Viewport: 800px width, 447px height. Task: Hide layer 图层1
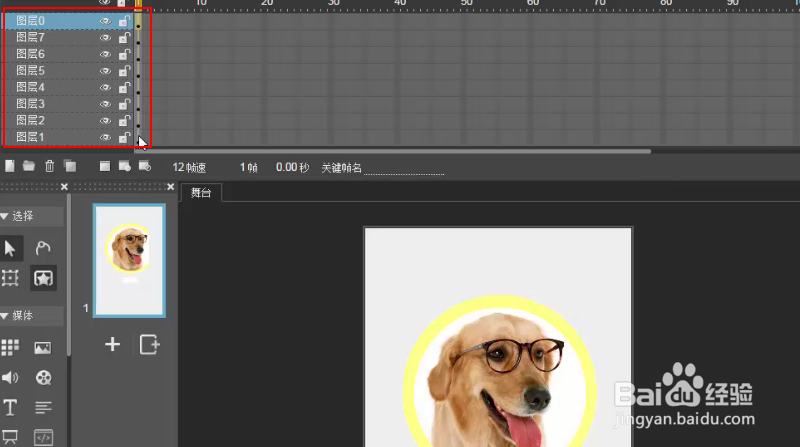[x=105, y=137]
